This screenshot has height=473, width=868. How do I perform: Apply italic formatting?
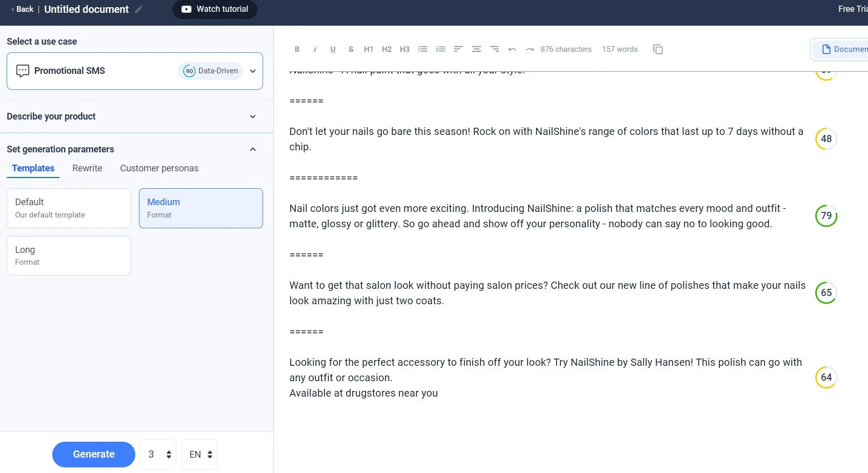315,49
